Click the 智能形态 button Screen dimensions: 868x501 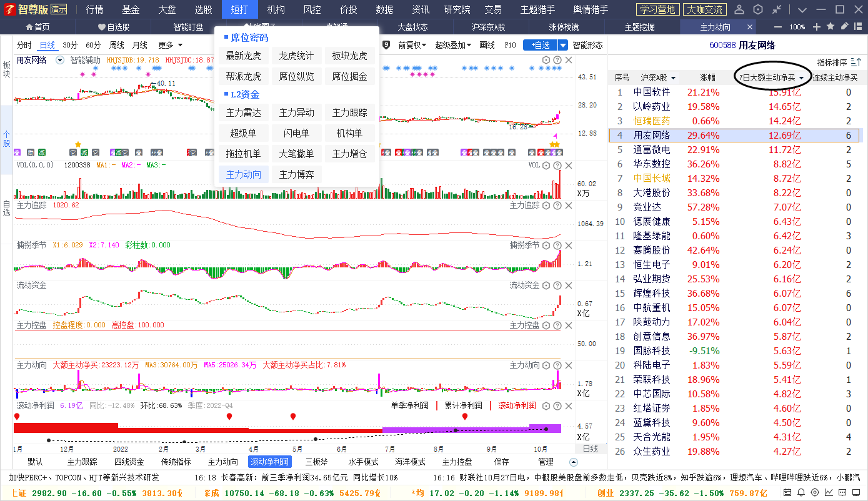coord(587,45)
